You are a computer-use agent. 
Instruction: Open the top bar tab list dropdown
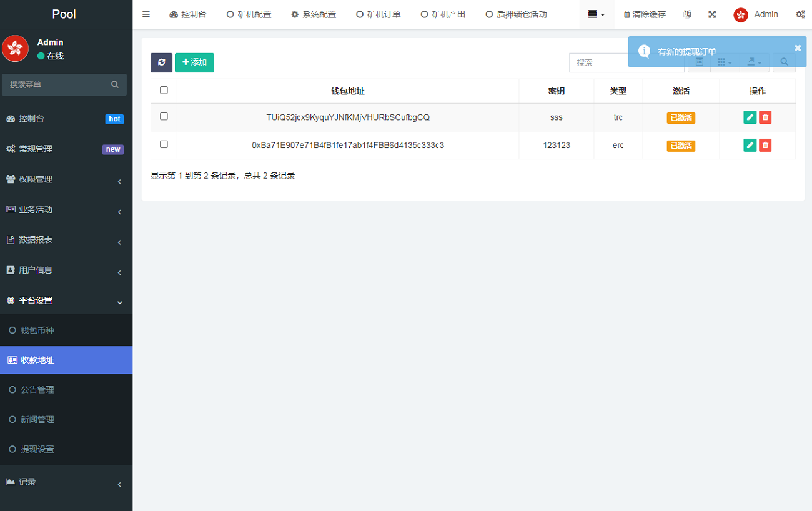pyautogui.click(x=597, y=14)
